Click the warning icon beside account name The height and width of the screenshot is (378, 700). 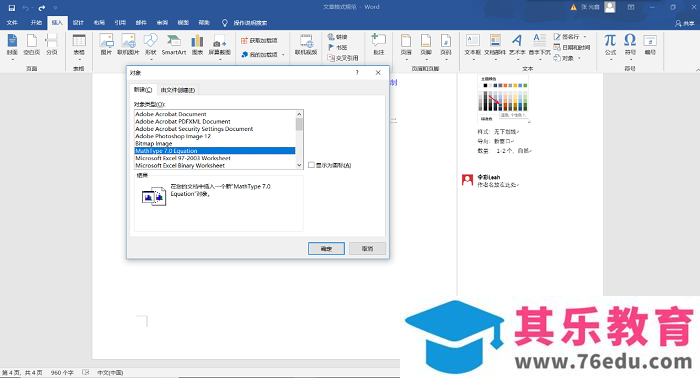[x=574, y=7]
